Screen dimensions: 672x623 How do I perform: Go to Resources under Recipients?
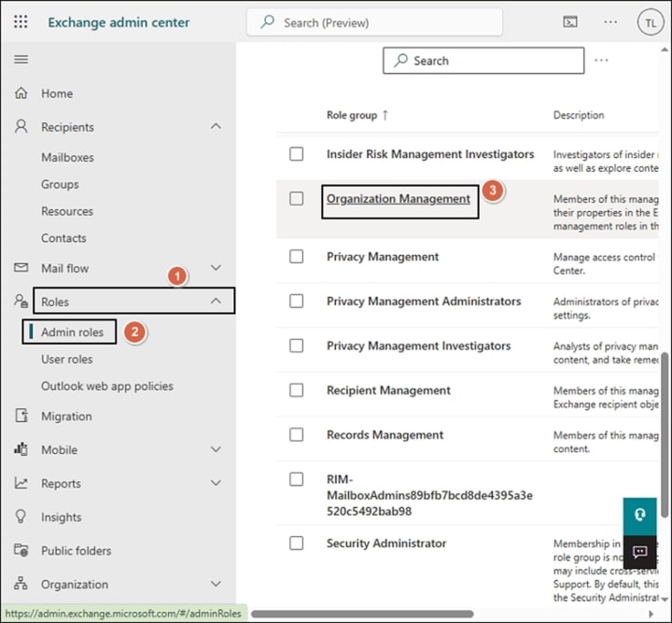coord(67,211)
